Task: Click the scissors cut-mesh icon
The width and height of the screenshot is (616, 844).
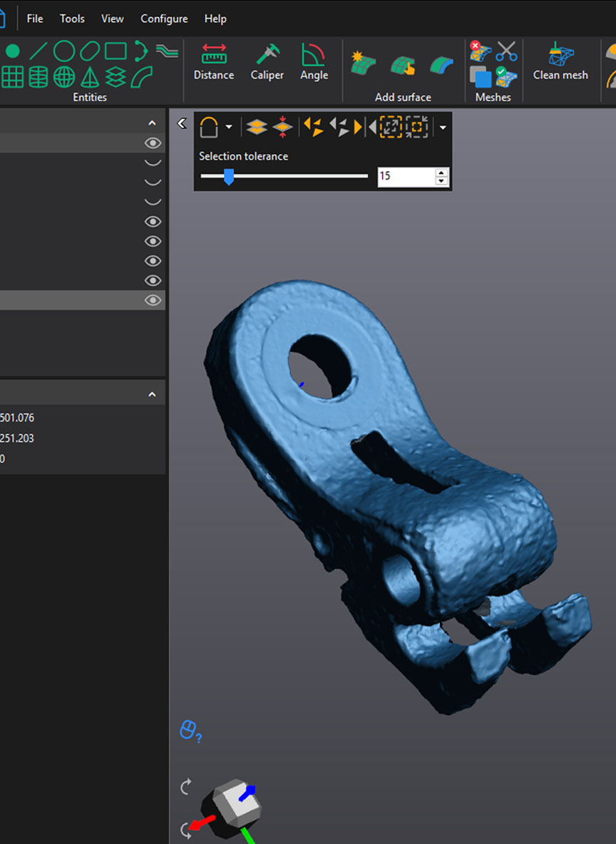Action: 506,51
